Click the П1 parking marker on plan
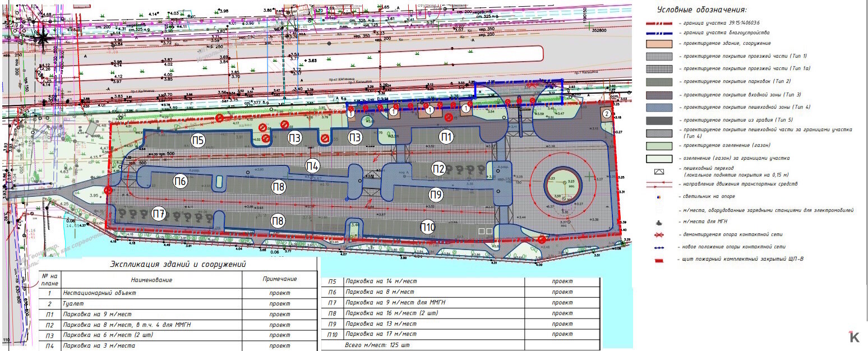This screenshot has height=351, width=868. tap(446, 136)
